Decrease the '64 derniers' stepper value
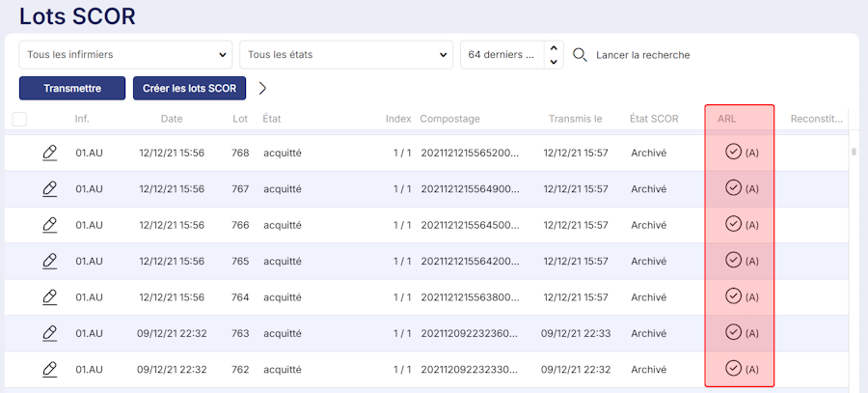This screenshot has width=868, height=393. (x=554, y=62)
